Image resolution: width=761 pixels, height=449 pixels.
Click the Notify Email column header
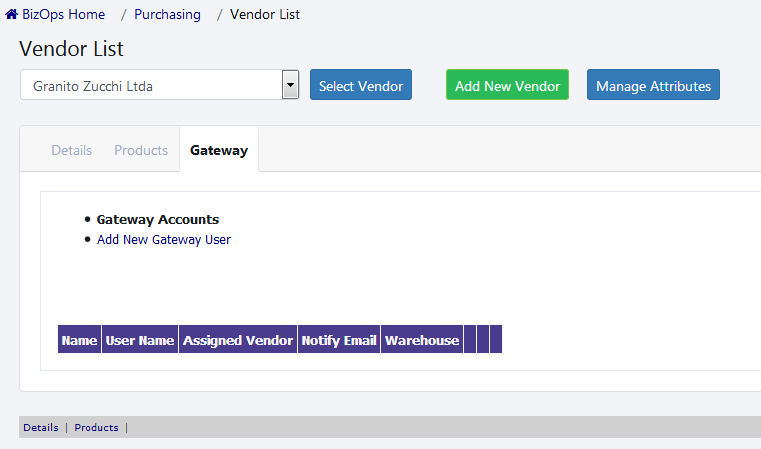pos(339,340)
